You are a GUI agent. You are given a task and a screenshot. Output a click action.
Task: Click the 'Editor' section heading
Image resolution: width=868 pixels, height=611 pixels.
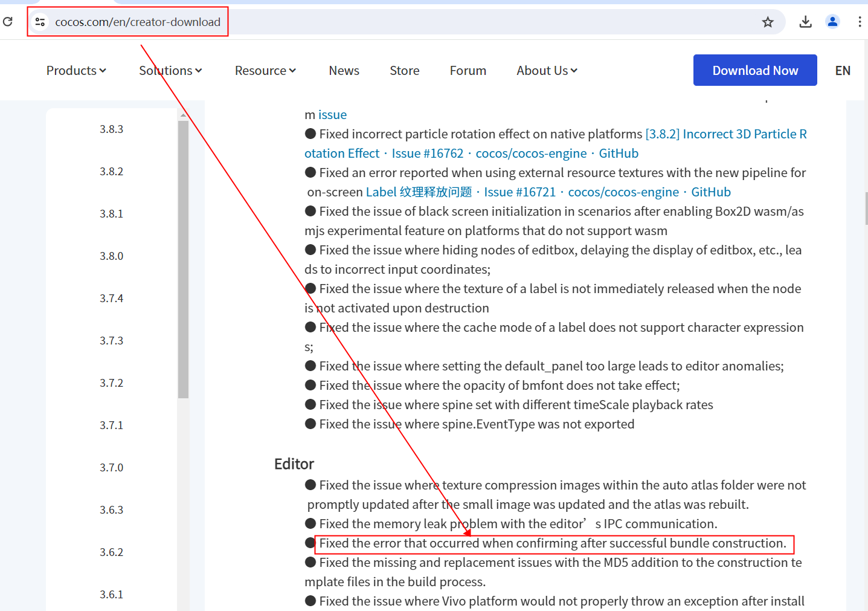[x=294, y=464]
